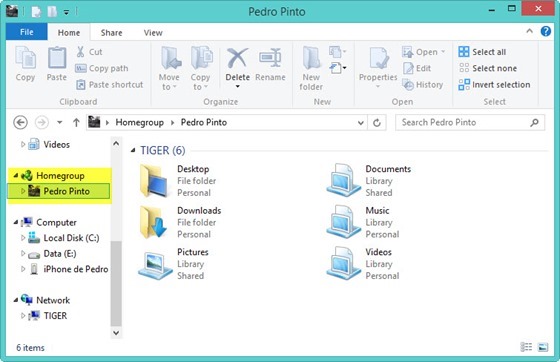Click the Quick Access Toolbar customize arrow
Viewport: 560px width, 362px height.
click(66, 12)
